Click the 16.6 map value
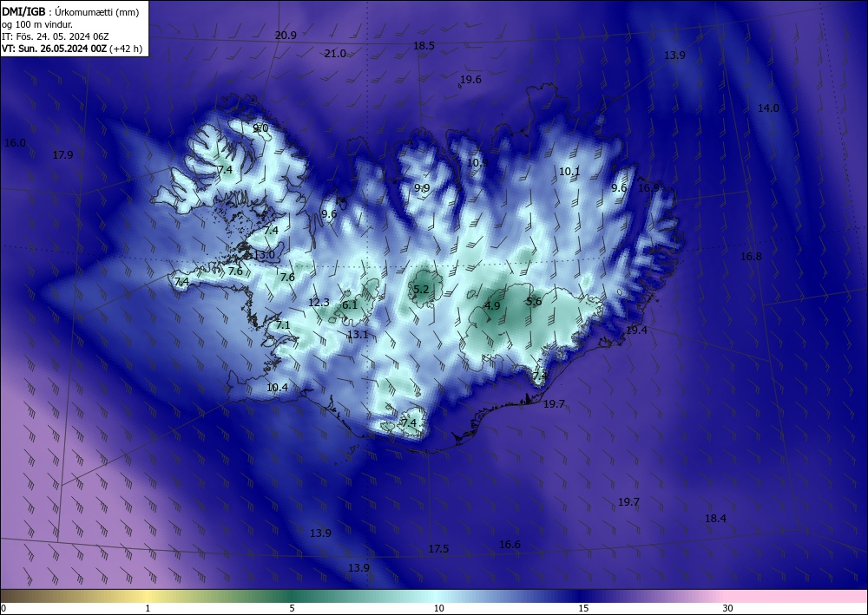Screen dimensions: 868x615 [510, 545]
